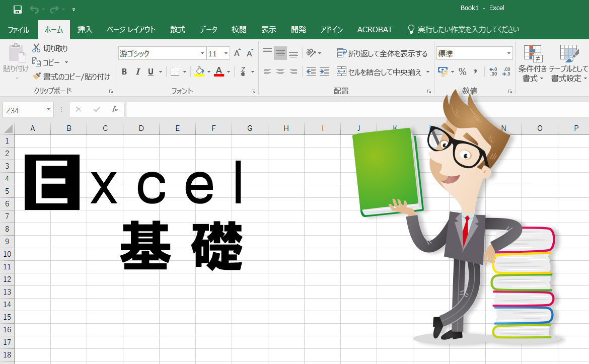Click the comma style (桁区切り) icon
The width and height of the screenshot is (589, 364).
pos(475,71)
